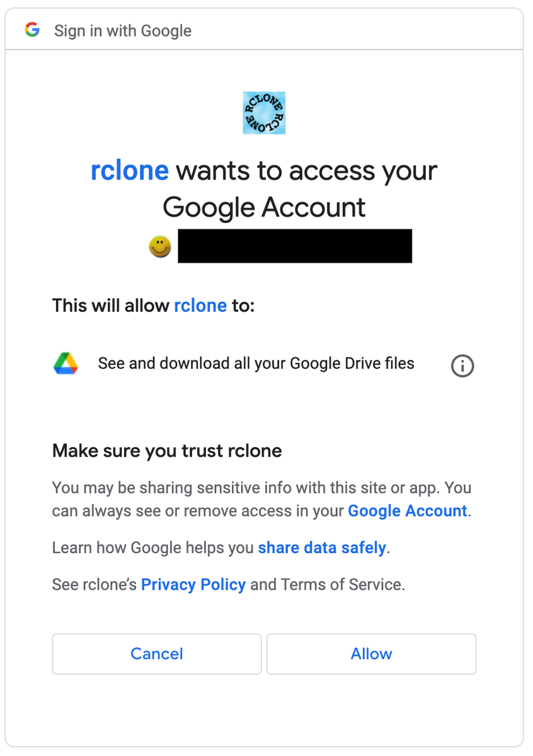533x756 pixels.
Task: Click the rclone link in the main heading
Action: pyautogui.click(x=130, y=170)
